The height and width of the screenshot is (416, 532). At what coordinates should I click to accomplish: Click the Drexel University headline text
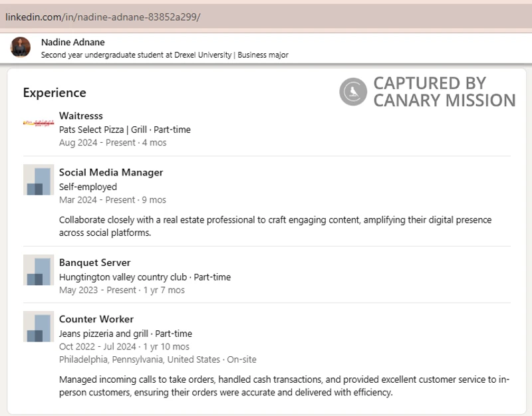(164, 55)
